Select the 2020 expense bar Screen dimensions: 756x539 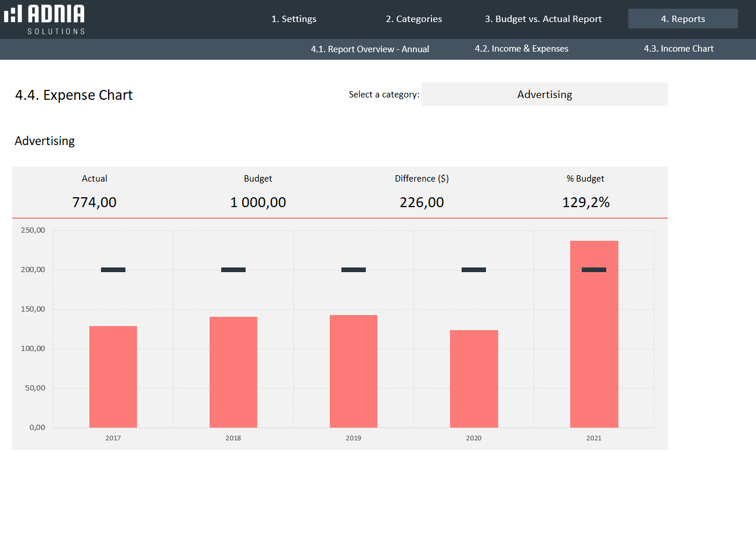[474, 379]
